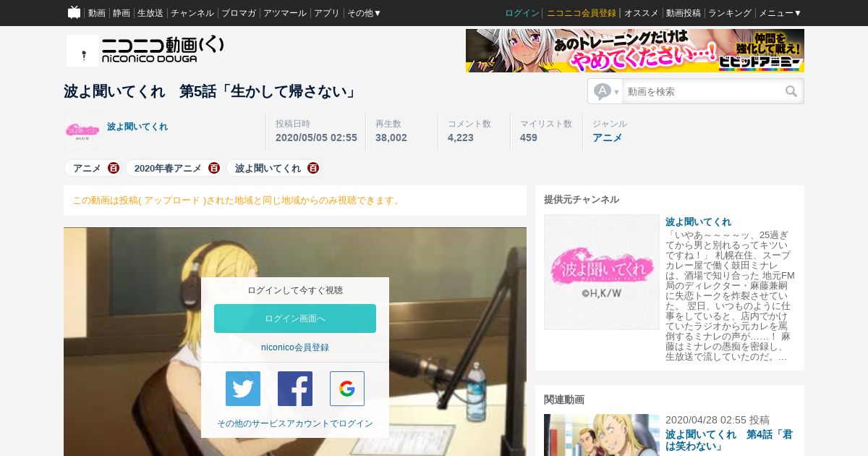Open uploader name 波よ聞いてくれ below title

tap(137, 127)
